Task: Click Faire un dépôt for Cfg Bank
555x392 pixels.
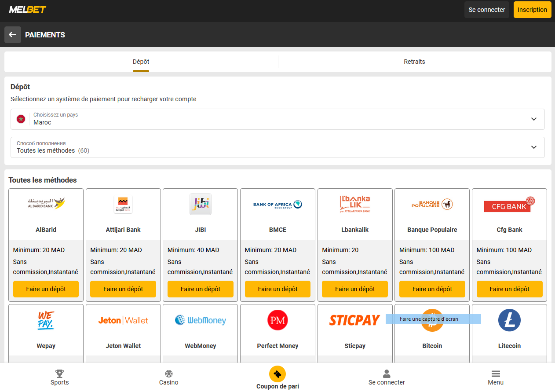Action: point(509,289)
